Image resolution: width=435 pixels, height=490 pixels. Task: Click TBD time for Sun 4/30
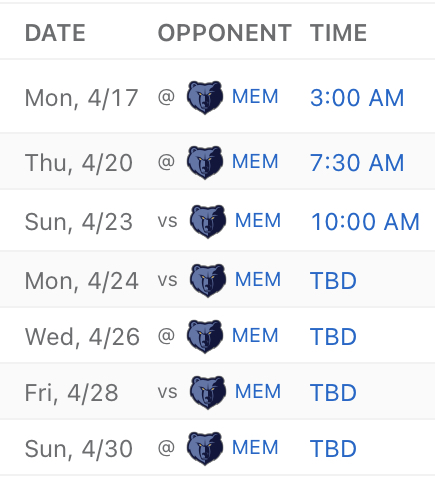(333, 449)
